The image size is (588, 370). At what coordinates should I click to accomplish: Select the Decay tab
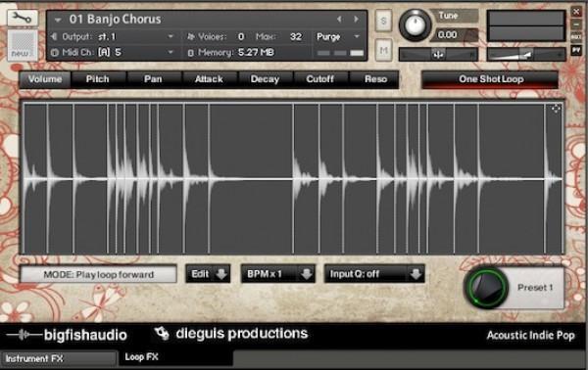tap(265, 79)
